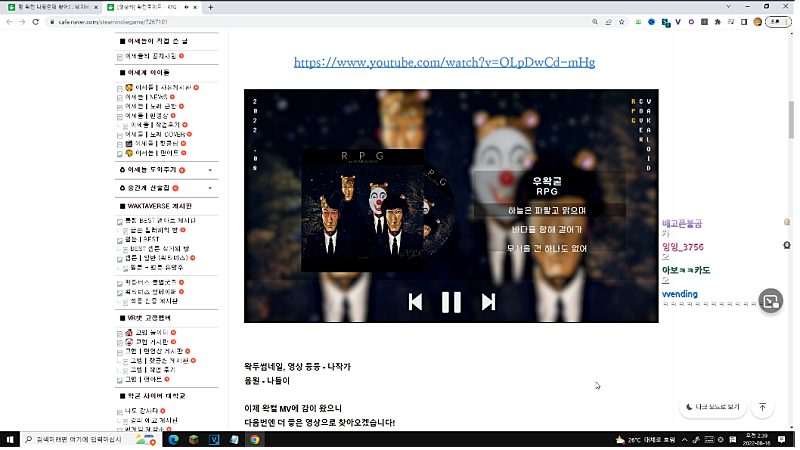Launch Microsoft Edge from the taskbar

(173, 439)
